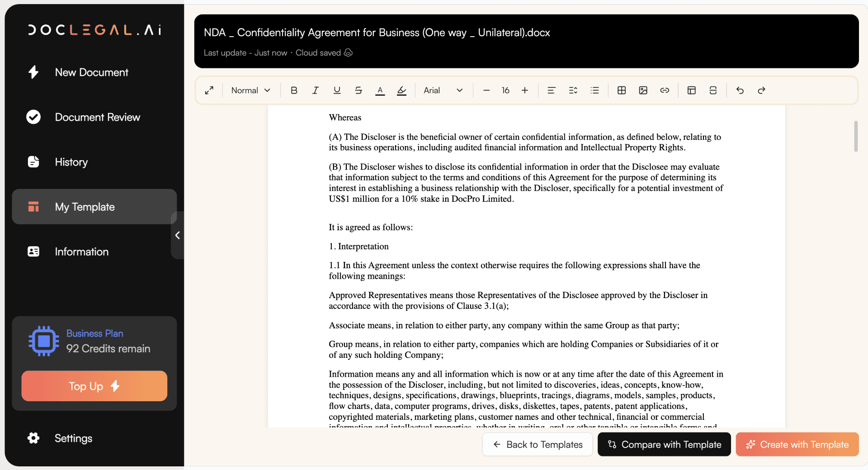This screenshot has height=470, width=868.
Task: Click the document filename title
Action: point(377,33)
